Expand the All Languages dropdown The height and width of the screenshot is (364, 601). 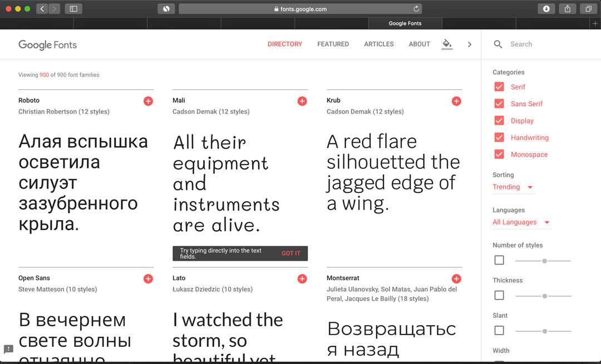coord(521,222)
